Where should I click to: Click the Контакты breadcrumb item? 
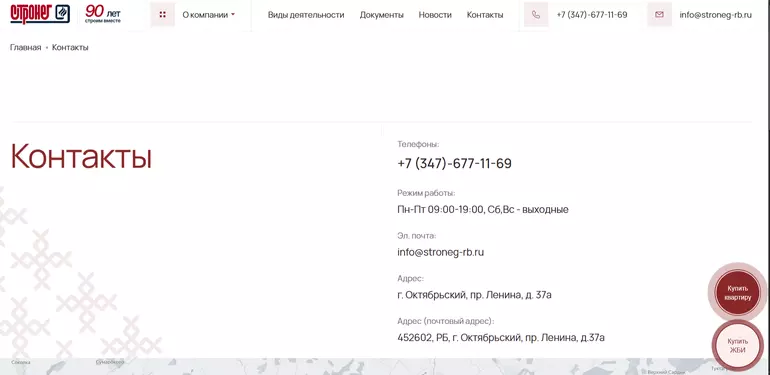[70, 48]
